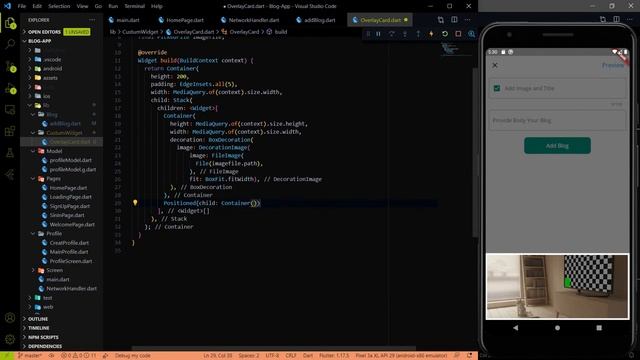Open the Dart DevTools widget inspector icon
Image resolution: width=640 pixels, height=360 pixels.
pyautogui.click(x=471, y=34)
